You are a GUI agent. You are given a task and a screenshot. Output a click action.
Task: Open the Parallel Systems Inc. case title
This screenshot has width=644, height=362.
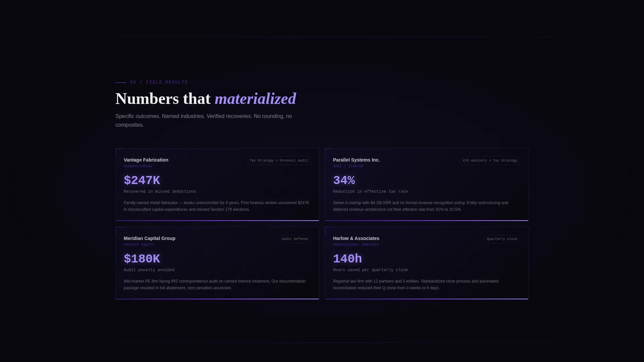[356, 160]
